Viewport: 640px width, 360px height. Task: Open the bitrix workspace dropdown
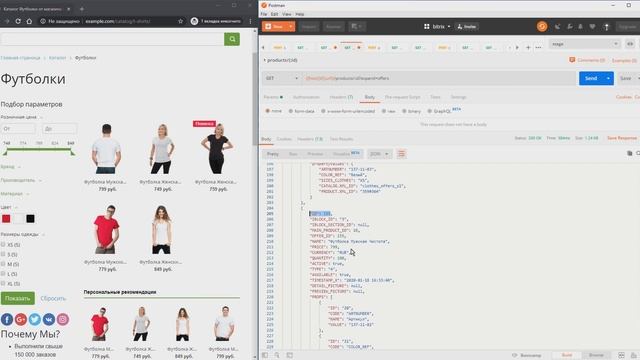tap(437, 27)
